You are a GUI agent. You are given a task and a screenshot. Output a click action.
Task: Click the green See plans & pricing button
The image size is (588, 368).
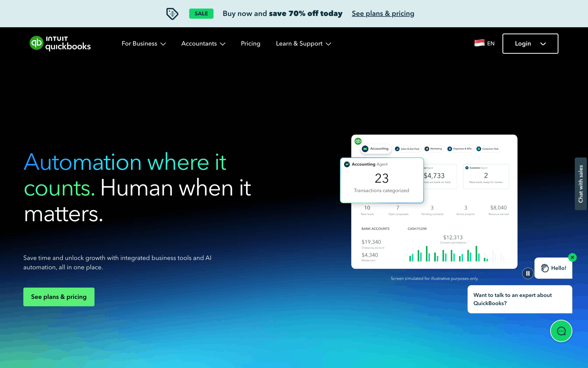coord(59,297)
